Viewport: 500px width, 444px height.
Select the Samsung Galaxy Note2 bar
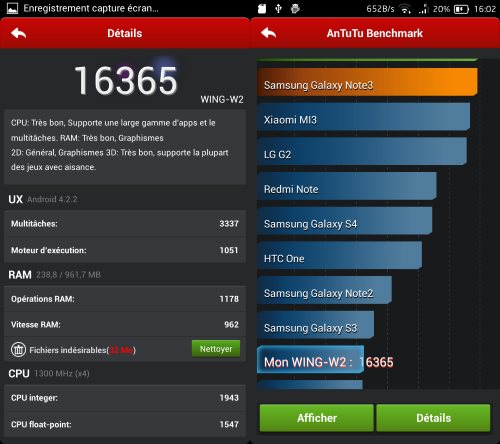[324, 290]
